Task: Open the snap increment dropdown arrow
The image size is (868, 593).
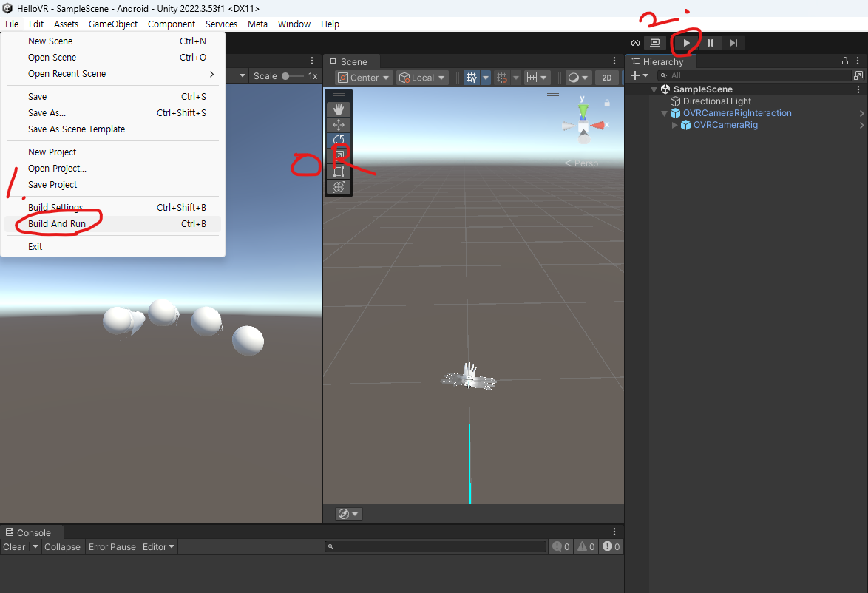Action: coord(543,78)
